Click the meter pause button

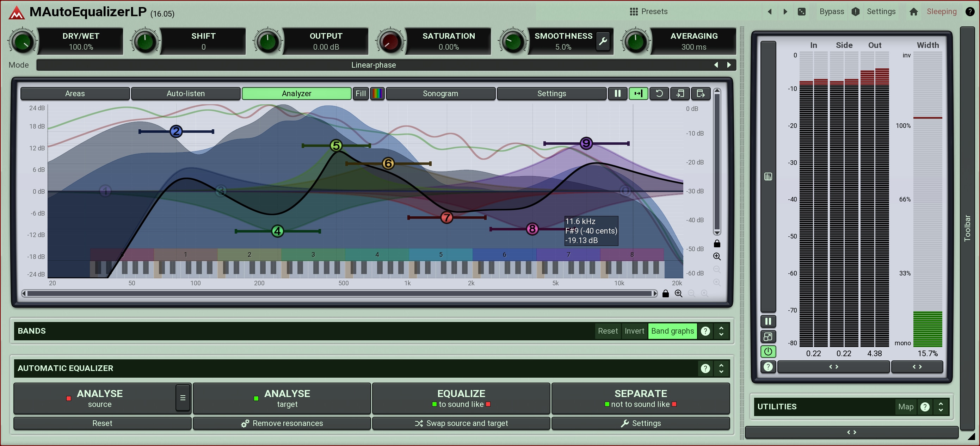pyautogui.click(x=768, y=321)
